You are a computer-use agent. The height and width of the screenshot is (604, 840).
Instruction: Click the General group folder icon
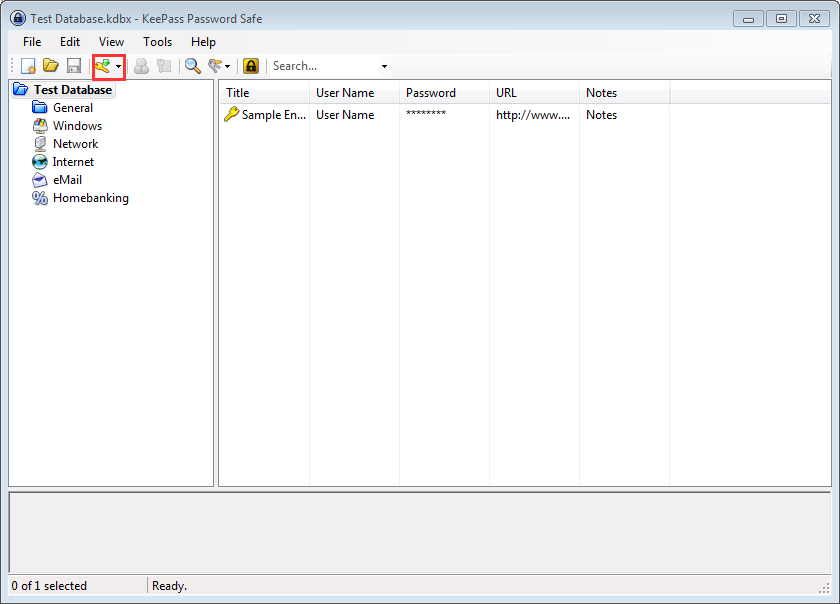[40, 108]
